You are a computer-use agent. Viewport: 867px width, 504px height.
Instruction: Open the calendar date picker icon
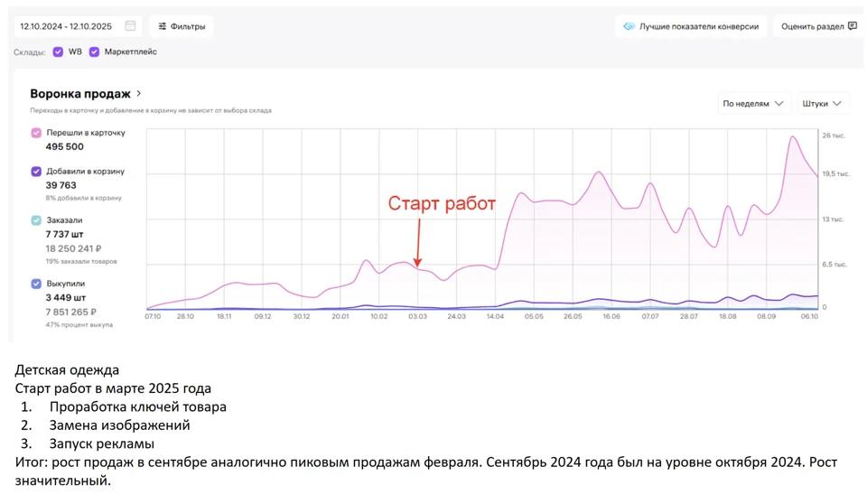point(130,26)
